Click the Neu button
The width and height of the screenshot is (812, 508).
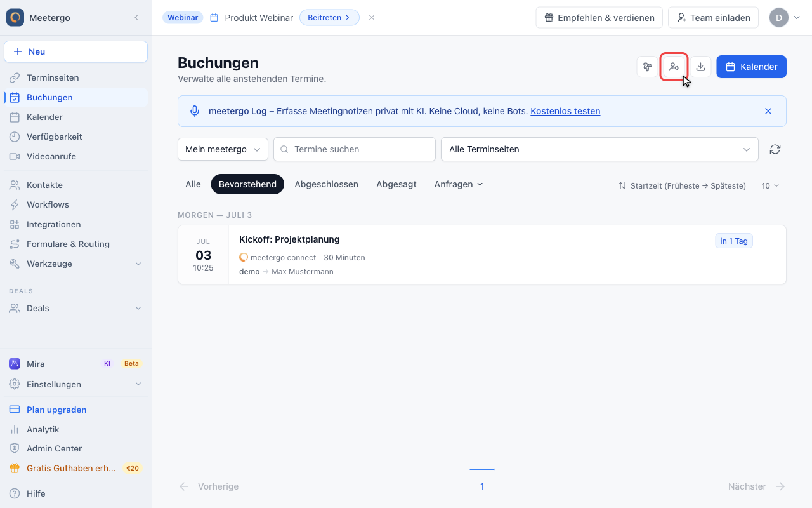[x=76, y=51]
